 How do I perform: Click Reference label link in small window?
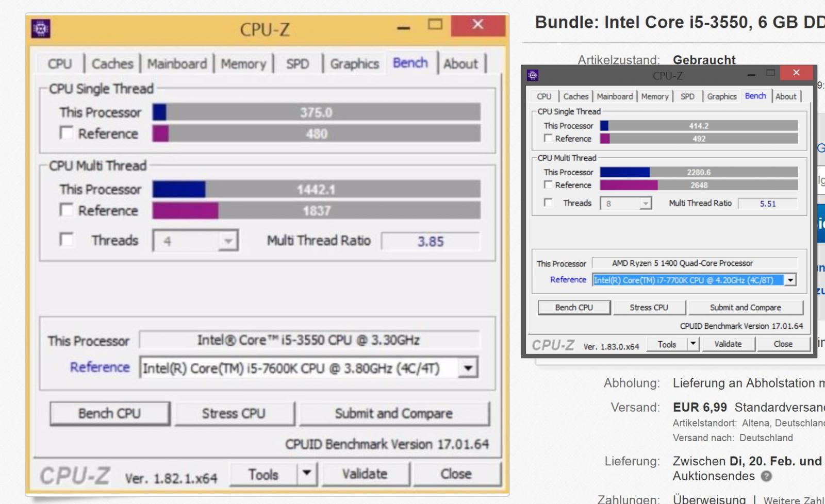tap(568, 279)
